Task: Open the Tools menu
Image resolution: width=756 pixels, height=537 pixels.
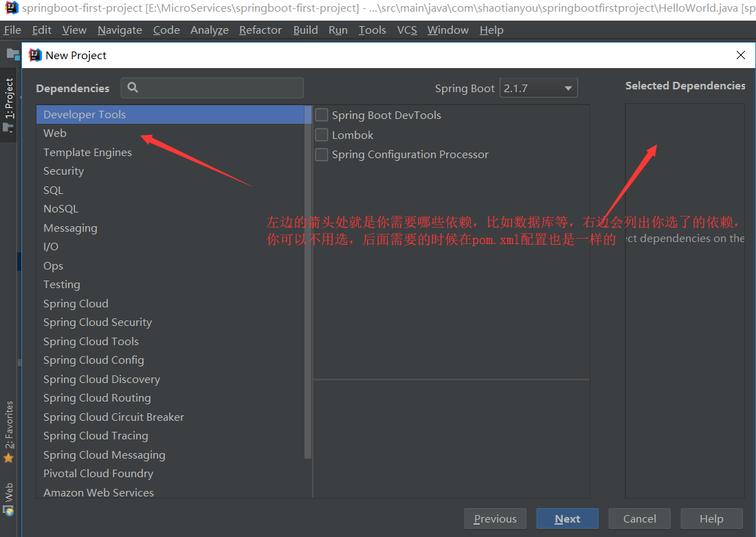Action: coord(373,30)
